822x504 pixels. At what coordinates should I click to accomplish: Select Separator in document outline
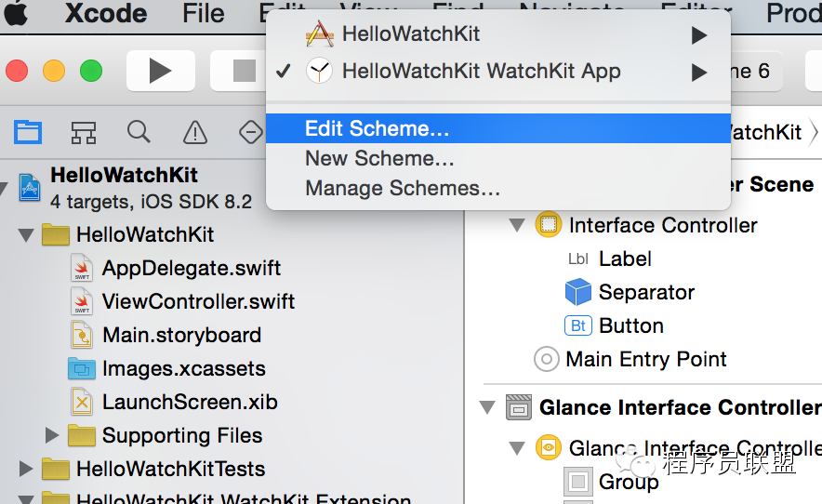click(646, 292)
